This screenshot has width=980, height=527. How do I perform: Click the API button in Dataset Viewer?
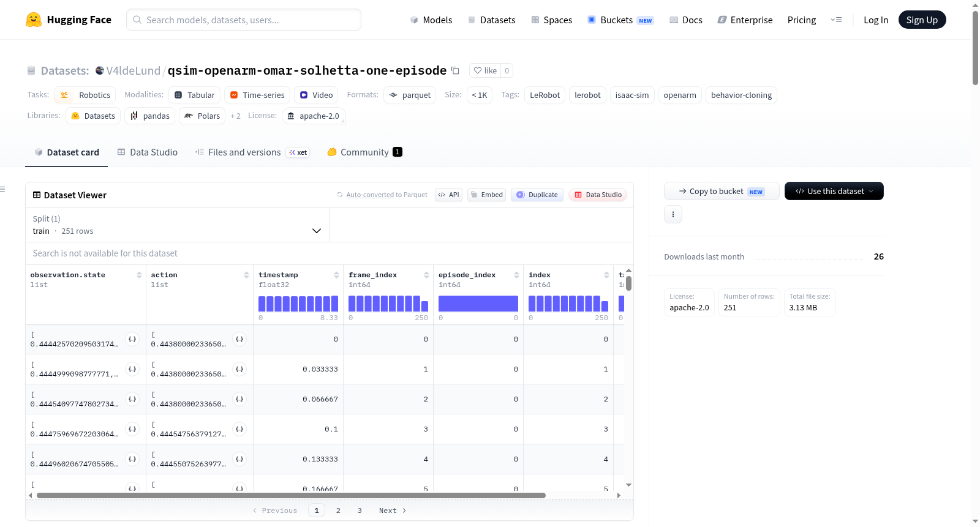click(448, 195)
